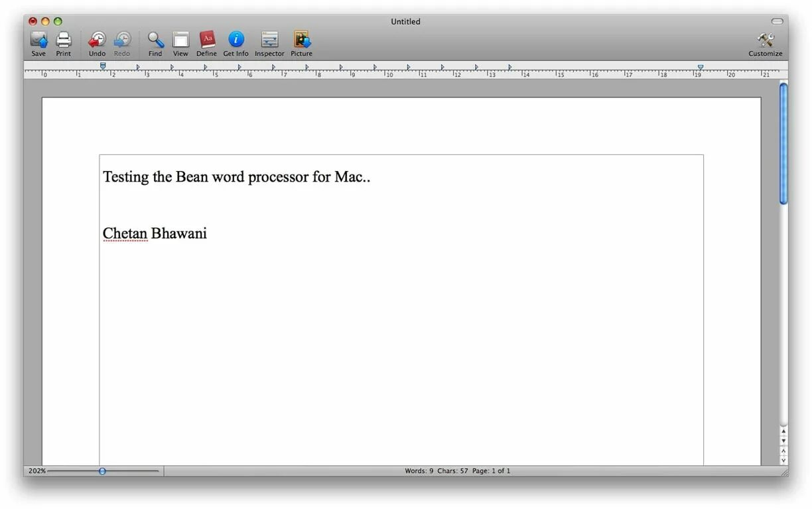Click the ruler tab stop just left of the 14 mark

pyautogui.click(x=509, y=67)
